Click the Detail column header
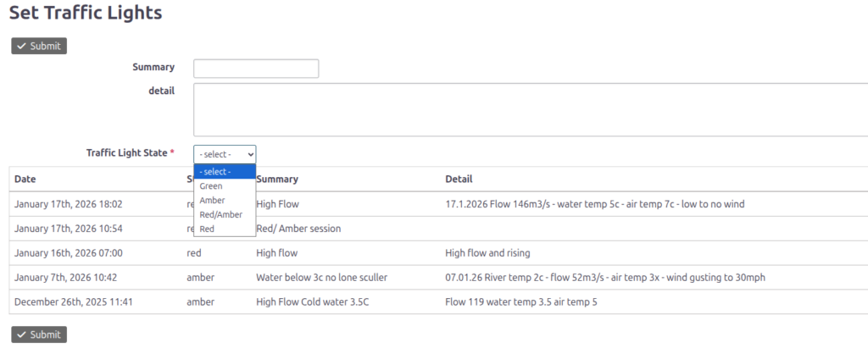This screenshot has width=868, height=359. click(459, 179)
